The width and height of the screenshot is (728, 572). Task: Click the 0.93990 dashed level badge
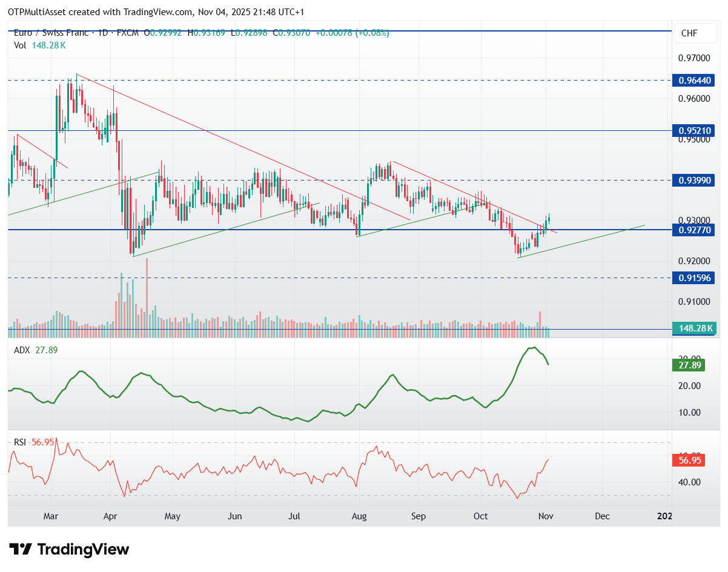pyautogui.click(x=695, y=180)
